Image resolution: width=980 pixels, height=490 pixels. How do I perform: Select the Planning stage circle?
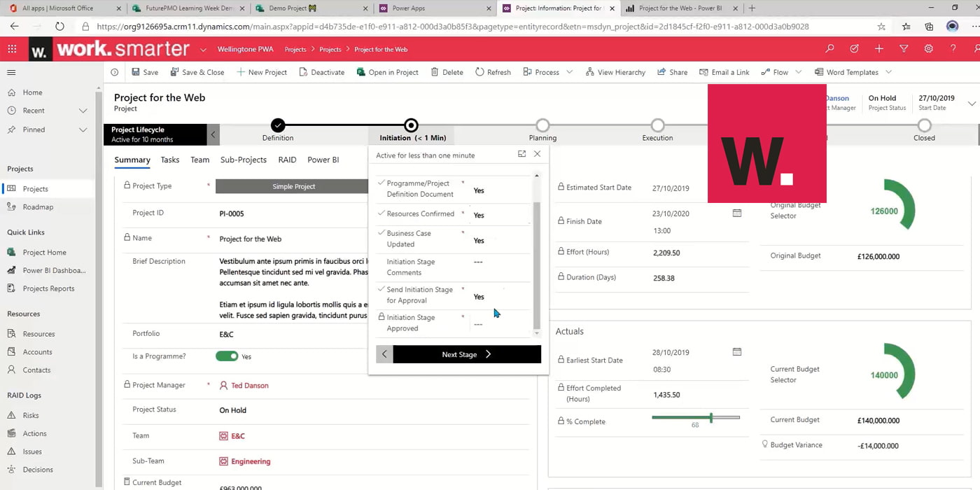coord(542,125)
